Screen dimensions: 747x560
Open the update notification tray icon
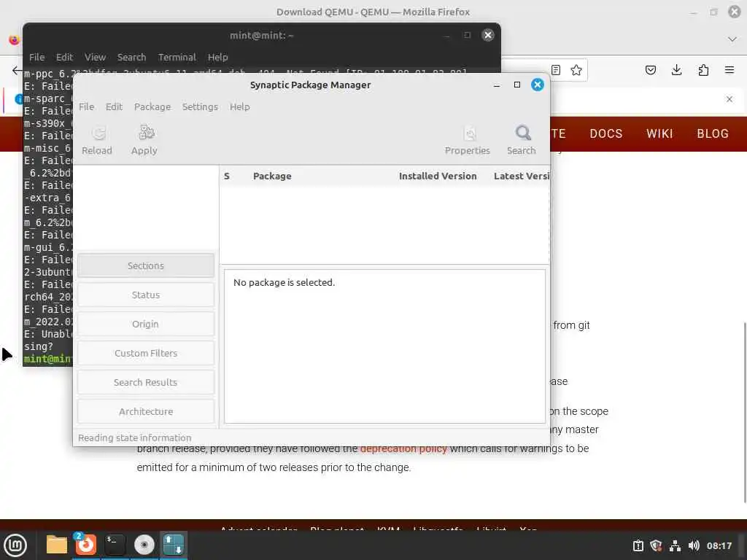pos(638,545)
